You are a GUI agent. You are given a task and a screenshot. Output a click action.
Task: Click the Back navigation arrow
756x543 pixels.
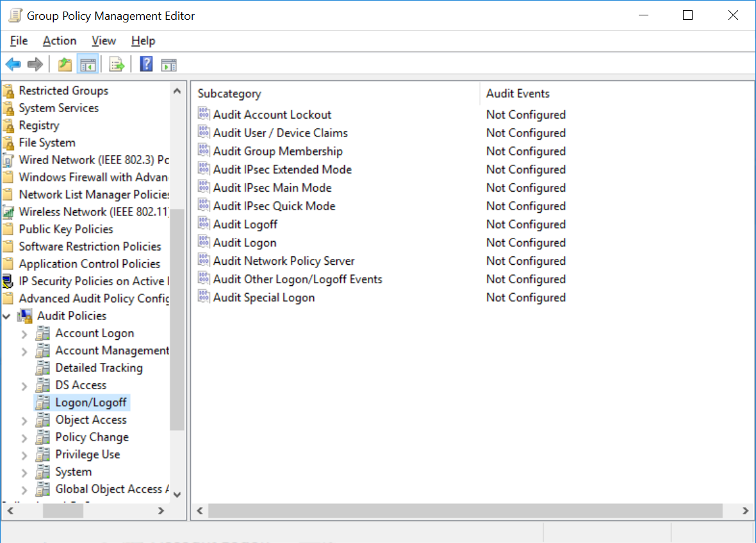click(13, 63)
